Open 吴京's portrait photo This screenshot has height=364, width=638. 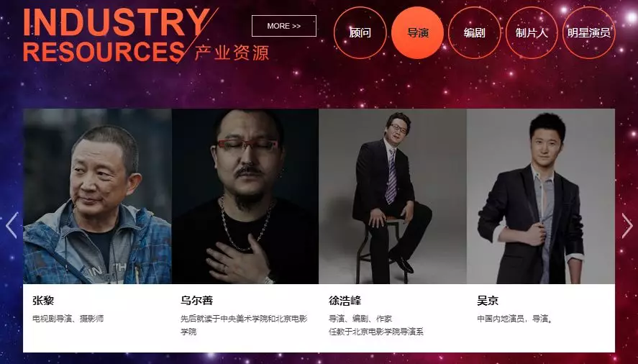(x=541, y=196)
